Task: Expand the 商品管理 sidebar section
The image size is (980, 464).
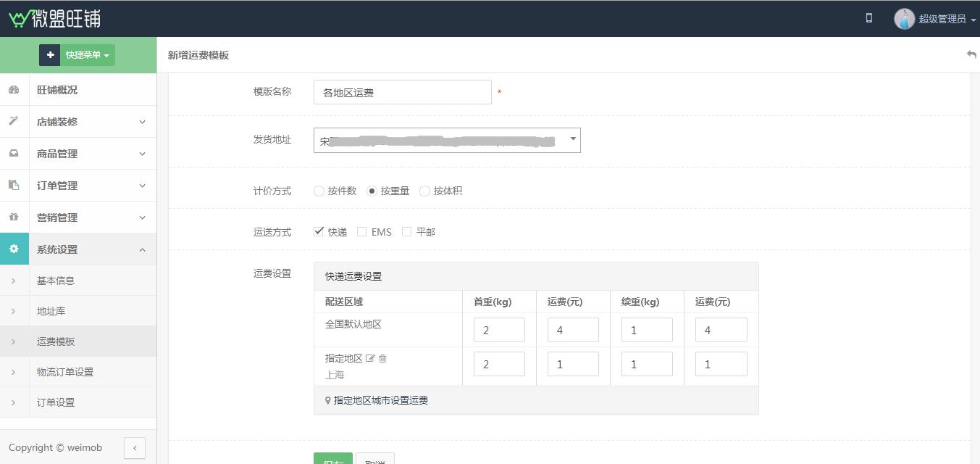Action: coord(78,154)
